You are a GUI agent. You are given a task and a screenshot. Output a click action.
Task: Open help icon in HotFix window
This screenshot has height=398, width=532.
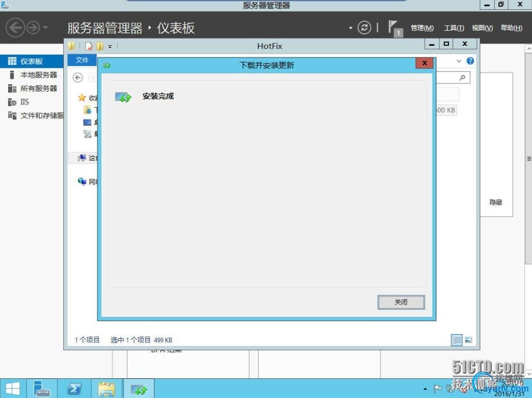point(471,61)
